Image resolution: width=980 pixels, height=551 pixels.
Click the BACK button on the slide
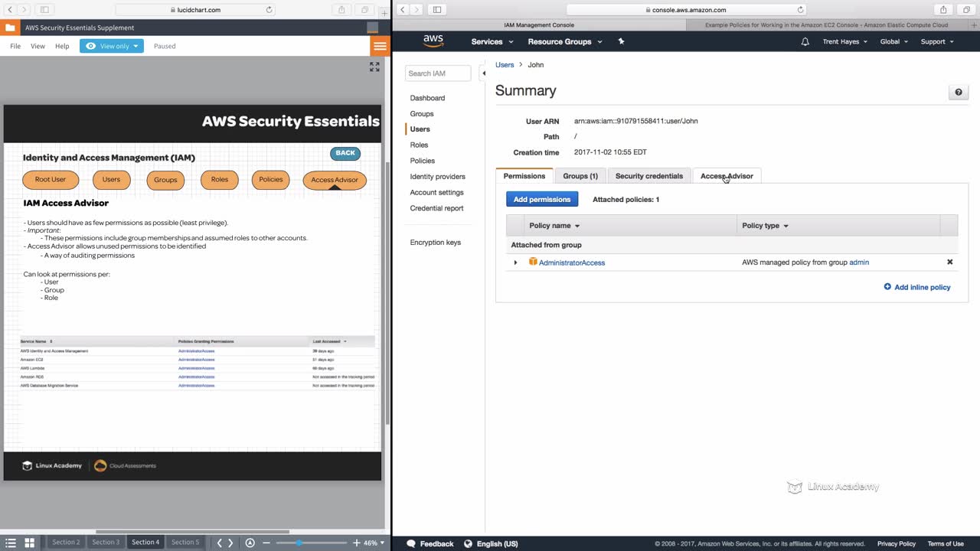(345, 153)
